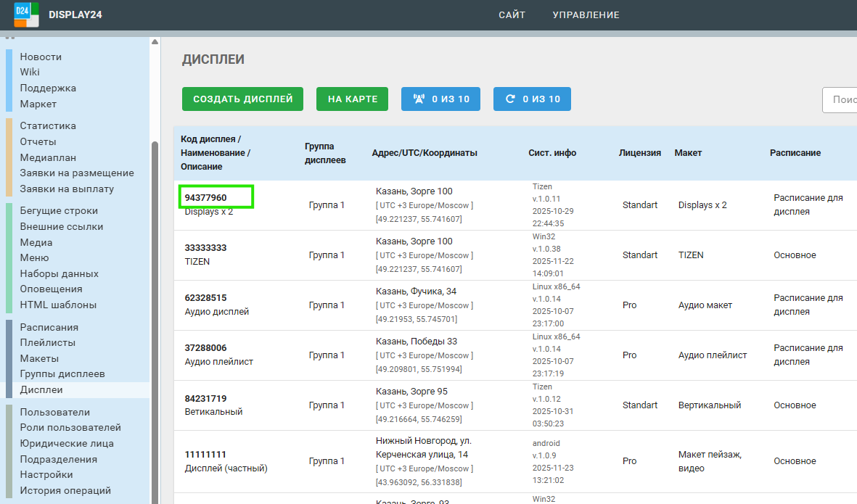The image size is (857, 504).
Task: Navigate to Группы дисплеев
Action: point(62,373)
